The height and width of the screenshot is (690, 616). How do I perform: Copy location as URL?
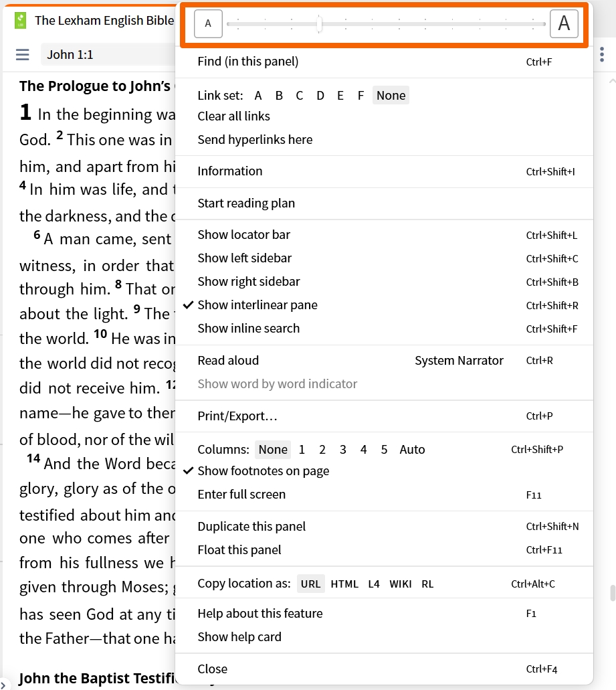tap(310, 584)
